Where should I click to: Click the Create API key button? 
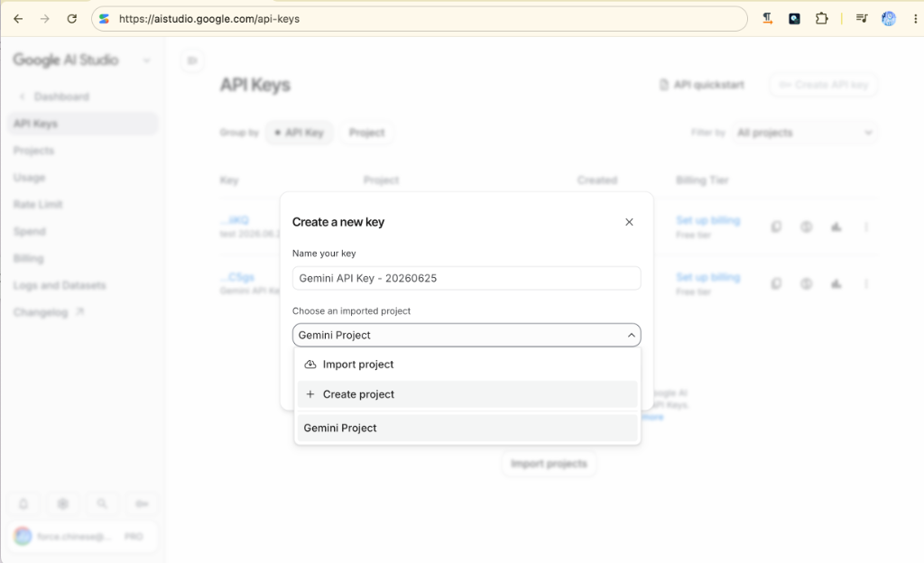click(x=823, y=85)
